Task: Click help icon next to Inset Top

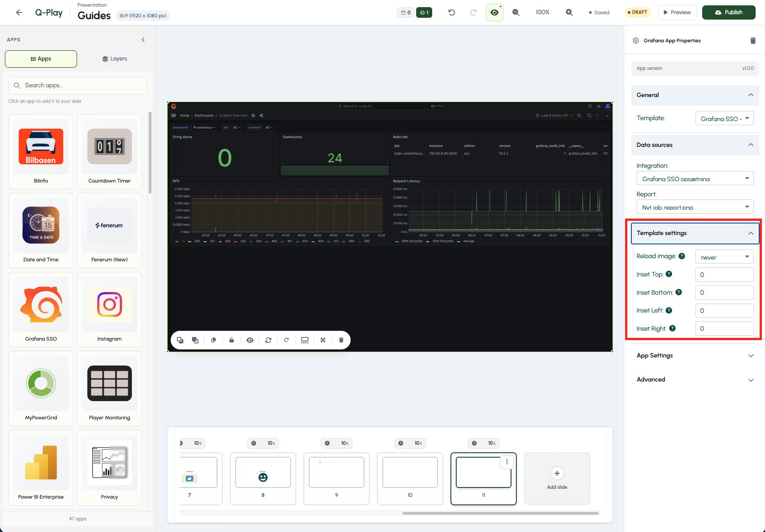Action: pyautogui.click(x=669, y=274)
